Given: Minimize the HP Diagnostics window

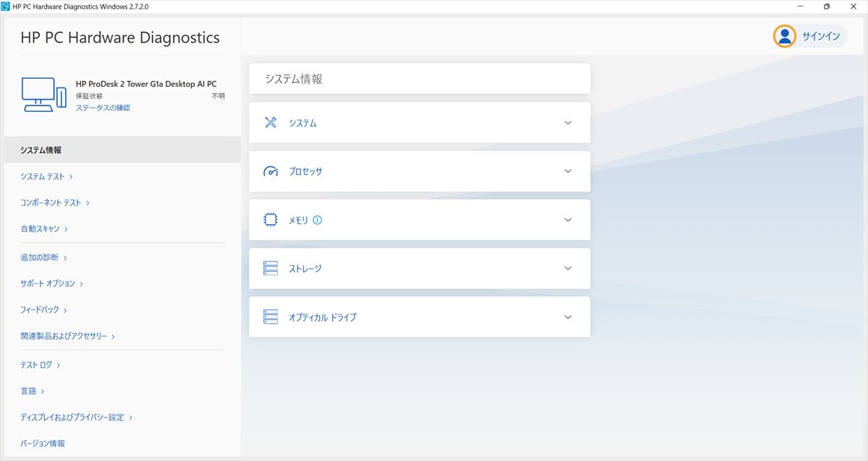Looking at the screenshot, I should tap(801, 7).
